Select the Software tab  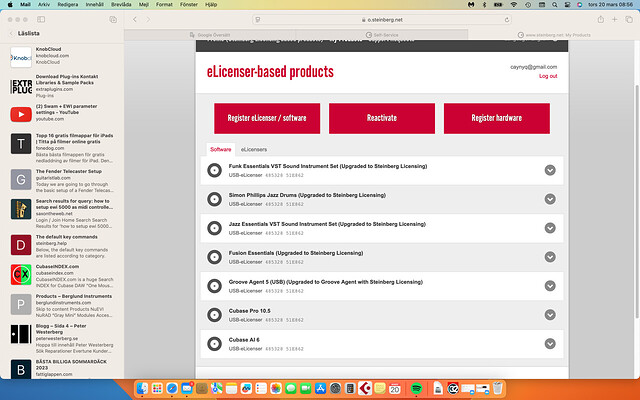(220, 149)
